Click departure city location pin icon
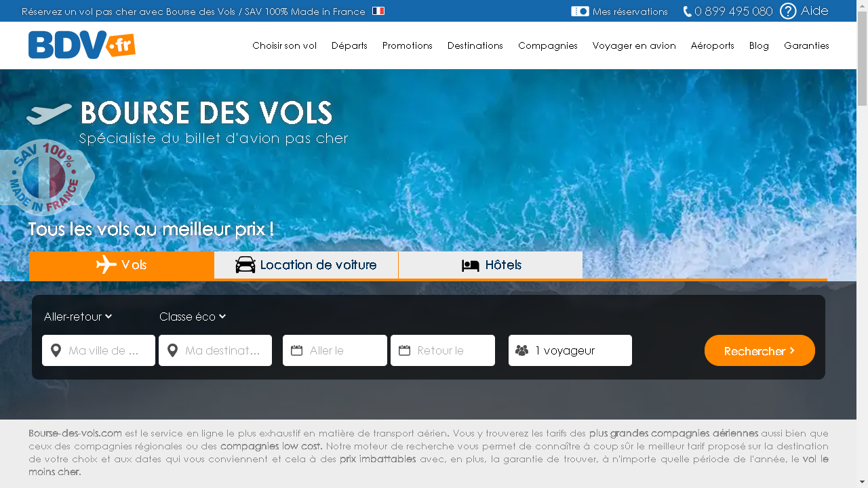 (56, 350)
